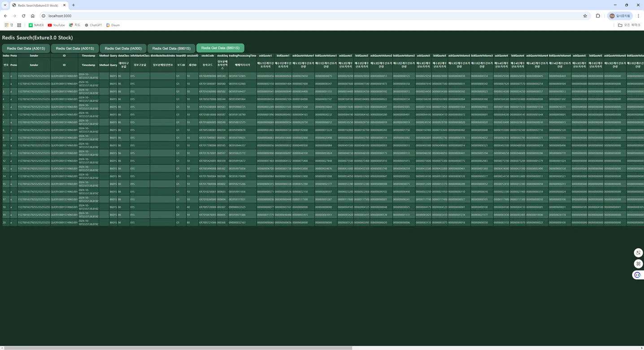The height and width of the screenshot is (350, 644).
Task: Click stock code cell KR7015890007
Action: (x=208, y=84)
